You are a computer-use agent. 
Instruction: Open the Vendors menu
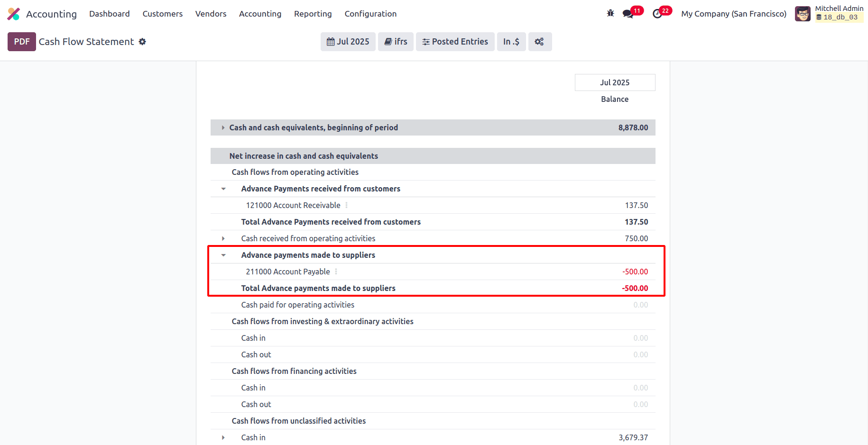point(211,14)
